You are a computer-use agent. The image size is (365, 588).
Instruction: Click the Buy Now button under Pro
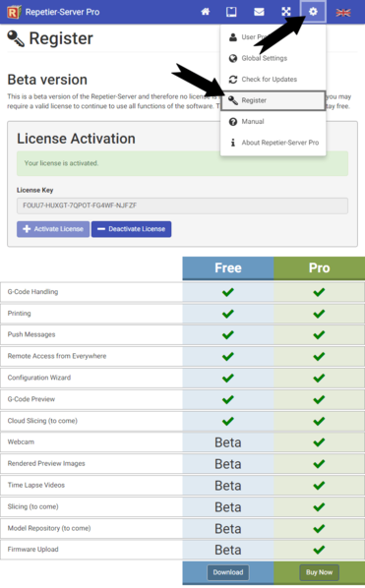319,572
